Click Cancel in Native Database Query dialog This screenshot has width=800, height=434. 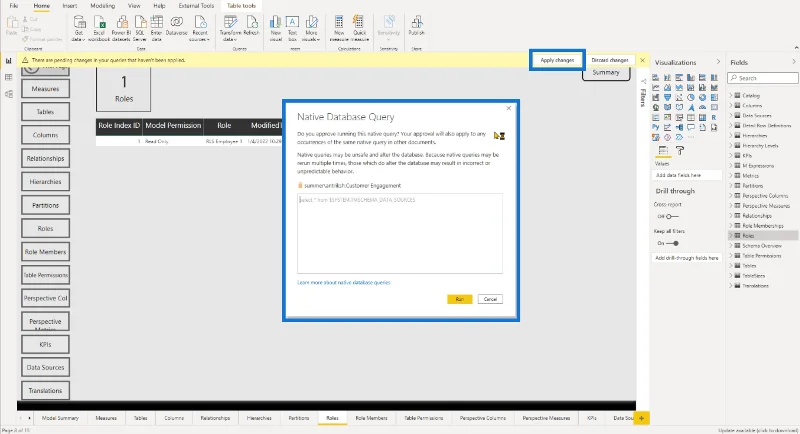pyautogui.click(x=490, y=299)
